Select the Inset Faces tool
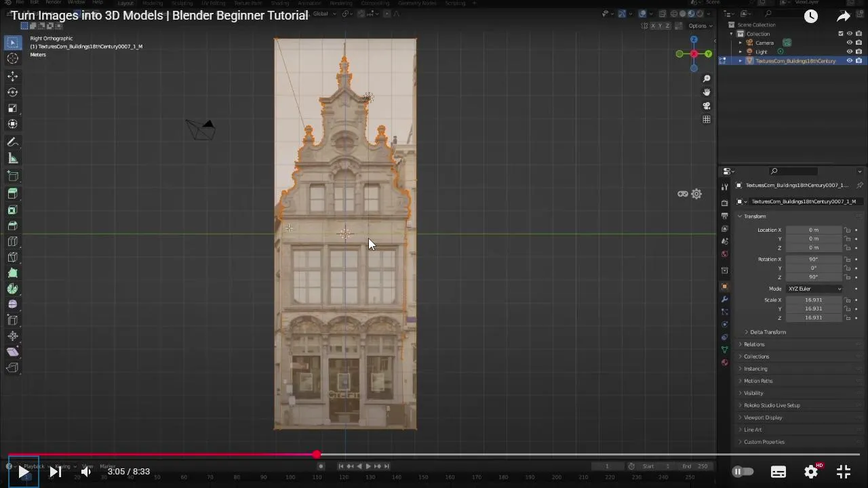 12,210
